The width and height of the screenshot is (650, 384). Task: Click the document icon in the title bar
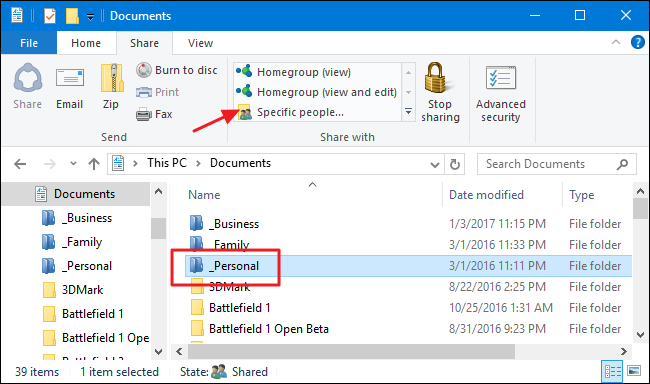coord(17,15)
